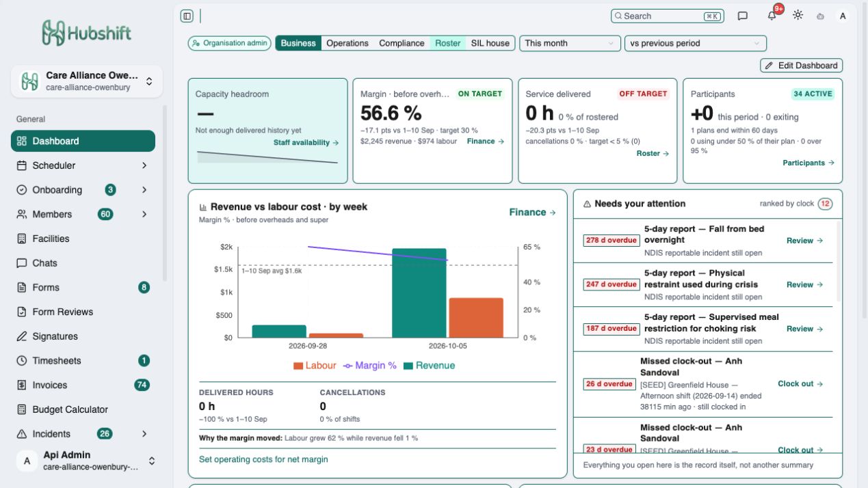The height and width of the screenshot is (488, 868).
Task: Open Incidents warning icon in sidebar
Action: [x=21, y=434]
